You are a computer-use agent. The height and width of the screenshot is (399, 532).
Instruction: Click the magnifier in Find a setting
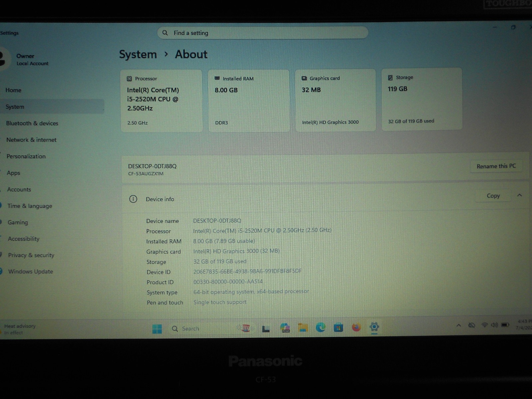tap(165, 33)
